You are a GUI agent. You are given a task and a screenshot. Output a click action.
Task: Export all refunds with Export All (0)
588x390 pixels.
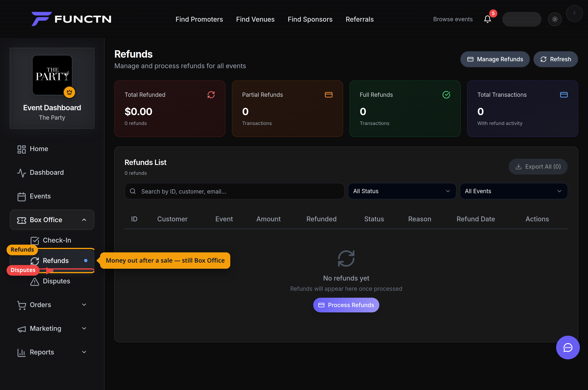[538, 167]
